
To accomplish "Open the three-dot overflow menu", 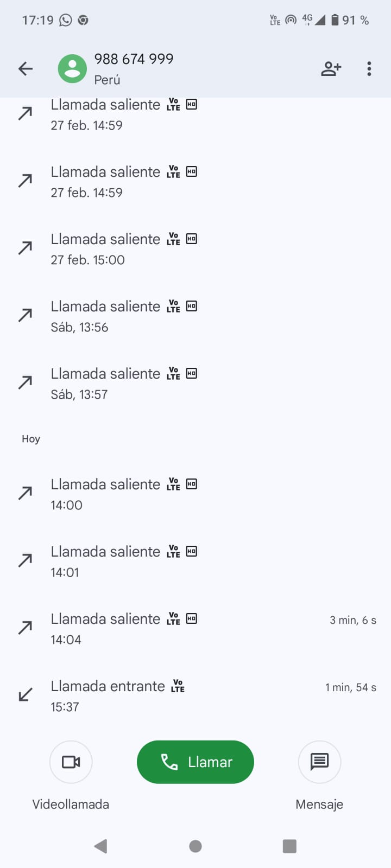I will point(369,69).
